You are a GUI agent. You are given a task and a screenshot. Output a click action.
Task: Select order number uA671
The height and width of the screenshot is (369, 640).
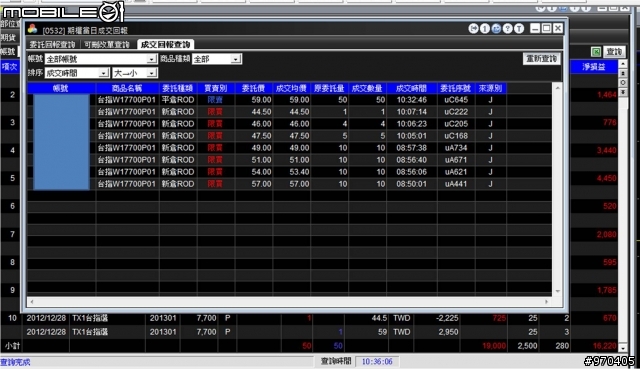point(456,160)
